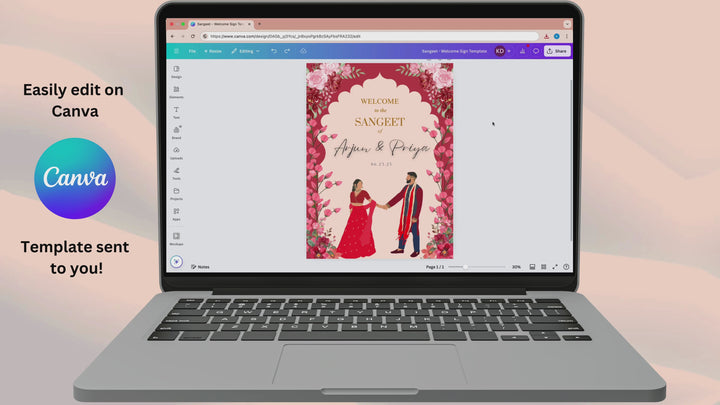The width and height of the screenshot is (720, 405).
Task: Adjust the zoom slider handle
Action: (x=465, y=267)
